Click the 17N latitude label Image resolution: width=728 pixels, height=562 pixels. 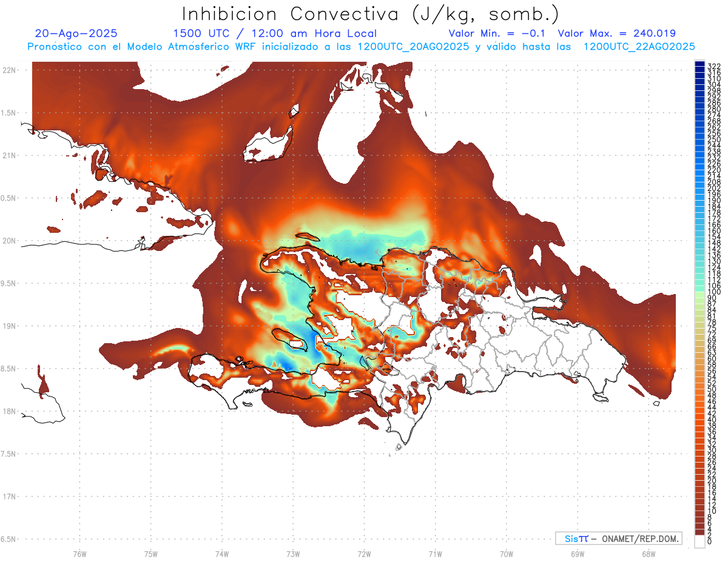[x=9, y=497]
